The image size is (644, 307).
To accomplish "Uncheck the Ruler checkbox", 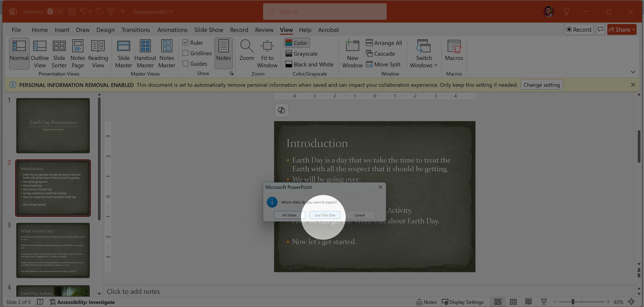I will point(186,43).
